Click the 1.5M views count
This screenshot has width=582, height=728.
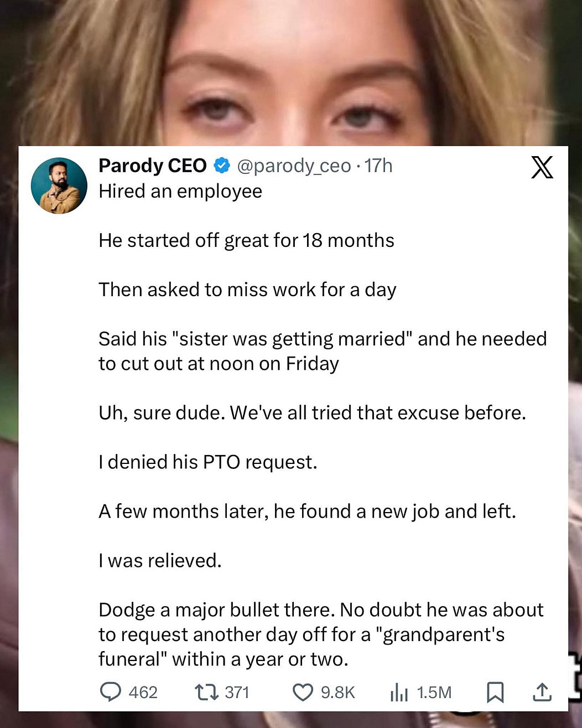[x=434, y=692]
